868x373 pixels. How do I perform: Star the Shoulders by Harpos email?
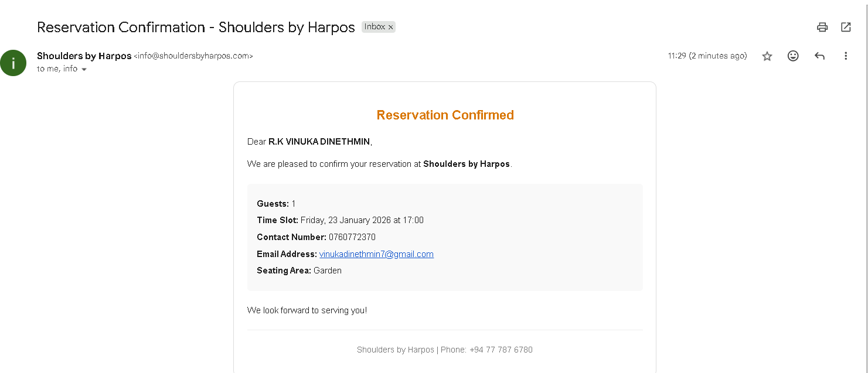(767, 56)
